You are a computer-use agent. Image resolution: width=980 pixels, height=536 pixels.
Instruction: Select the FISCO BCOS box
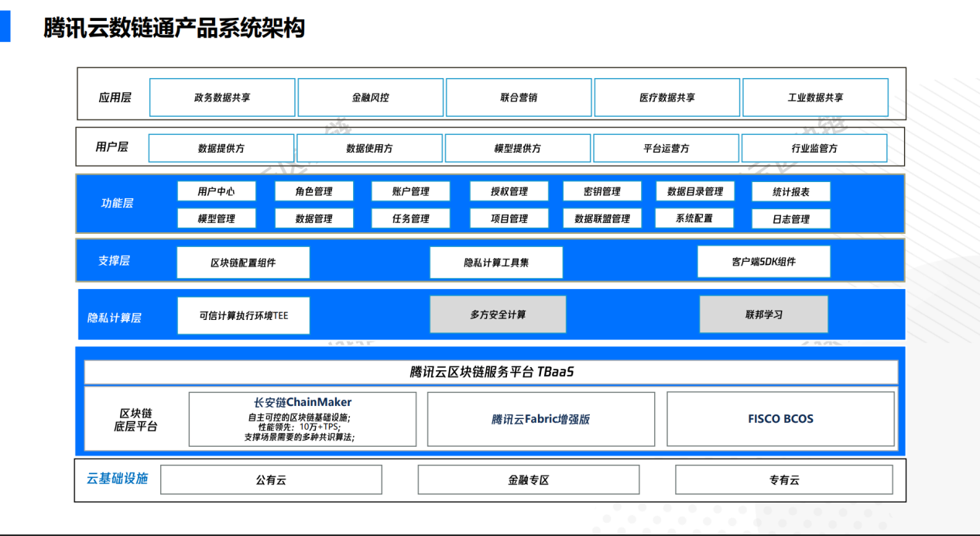[780, 419]
